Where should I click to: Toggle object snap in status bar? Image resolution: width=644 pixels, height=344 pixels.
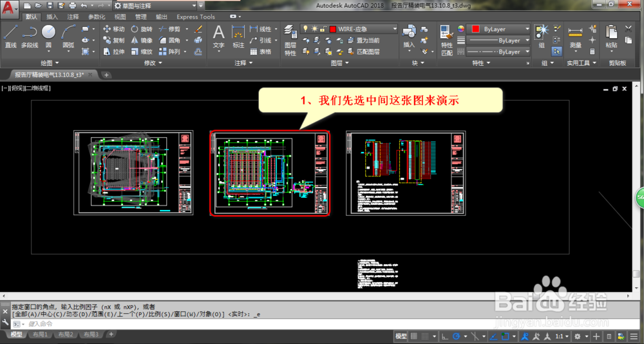[x=506, y=336]
